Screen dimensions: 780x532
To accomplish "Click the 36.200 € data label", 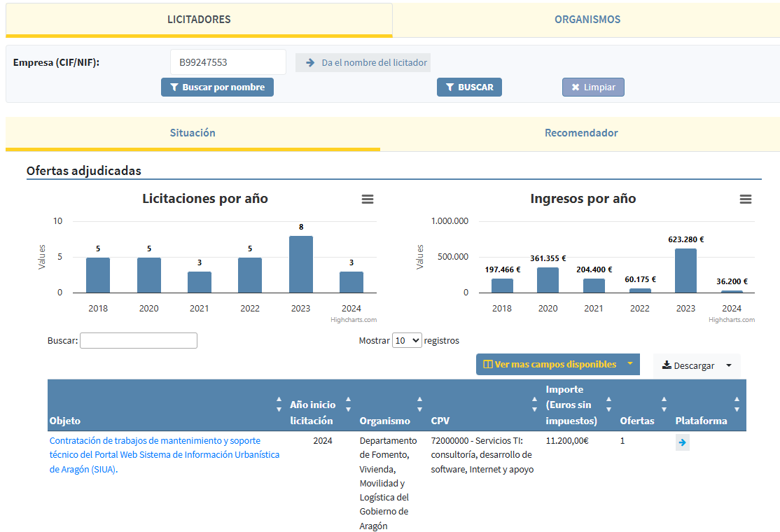I will (732, 281).
